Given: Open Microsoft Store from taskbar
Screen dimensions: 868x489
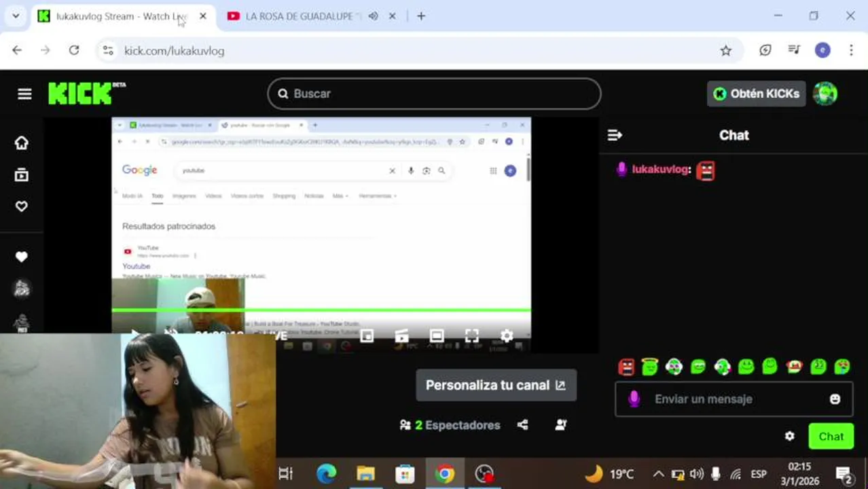Looking at the screenshot, I should [405, 473].
